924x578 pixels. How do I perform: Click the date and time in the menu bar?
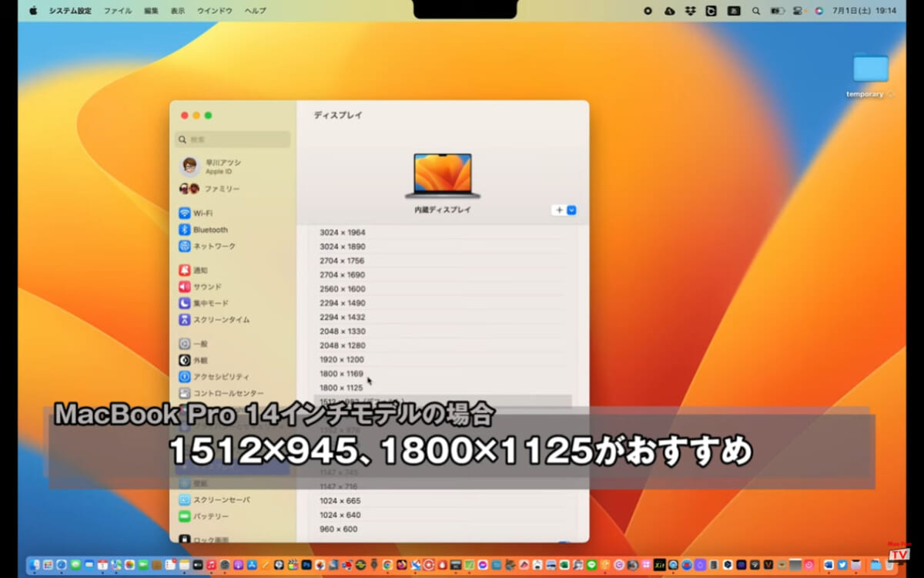(865, 11)
